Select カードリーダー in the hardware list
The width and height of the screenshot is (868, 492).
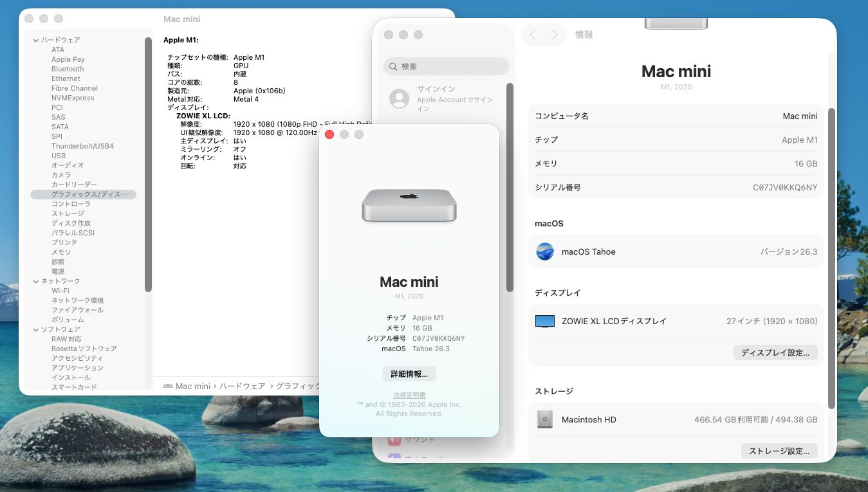tap(75, 185)
